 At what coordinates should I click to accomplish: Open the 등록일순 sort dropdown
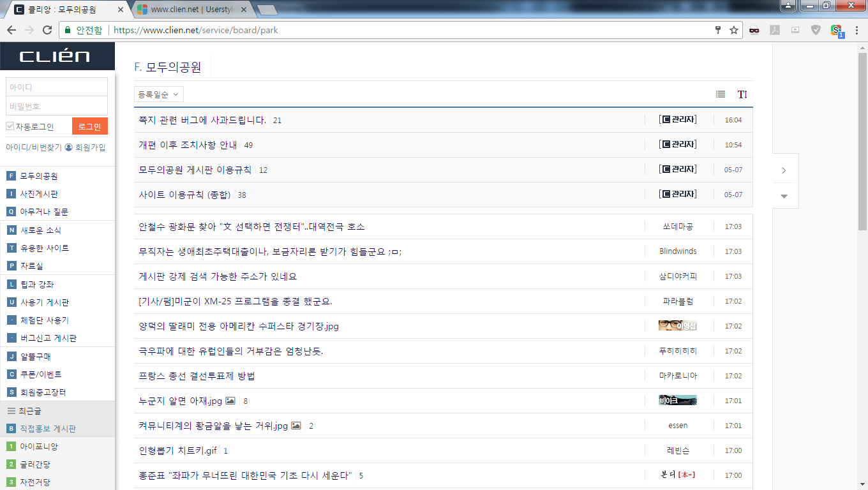[158, 94]
